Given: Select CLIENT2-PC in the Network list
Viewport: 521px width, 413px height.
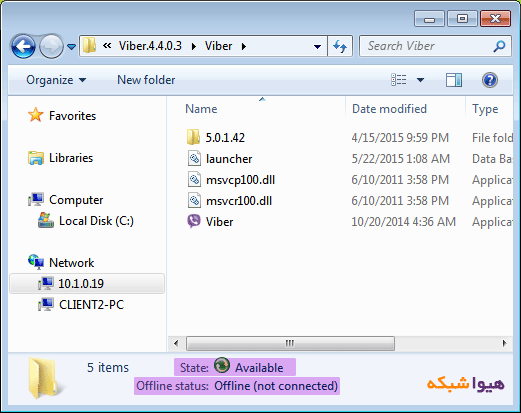Looking at the screenshot, I should 91,305.
